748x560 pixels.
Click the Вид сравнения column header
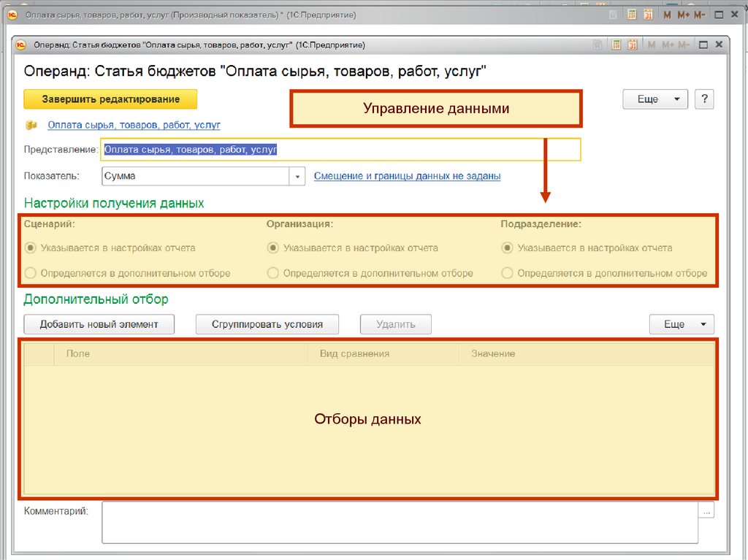coord(383,354)
